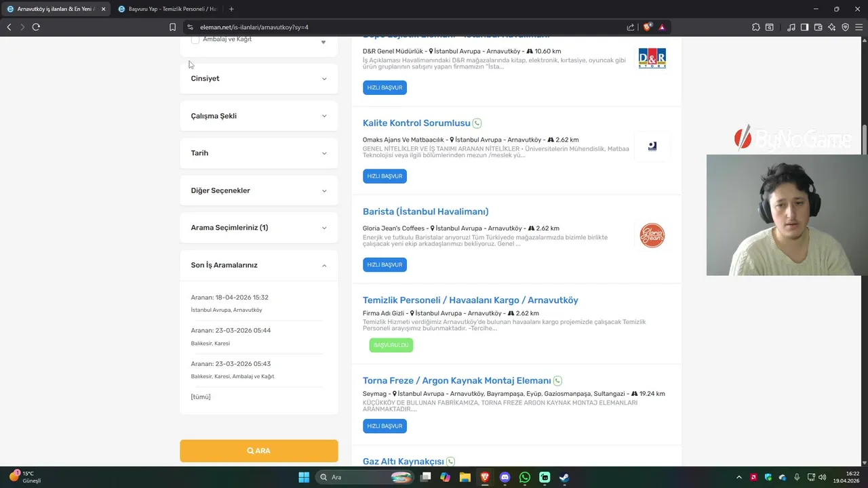Close the Arnavutköy iş ilanları tab
This screenshot has width=868, height=488.
(104, 9)
